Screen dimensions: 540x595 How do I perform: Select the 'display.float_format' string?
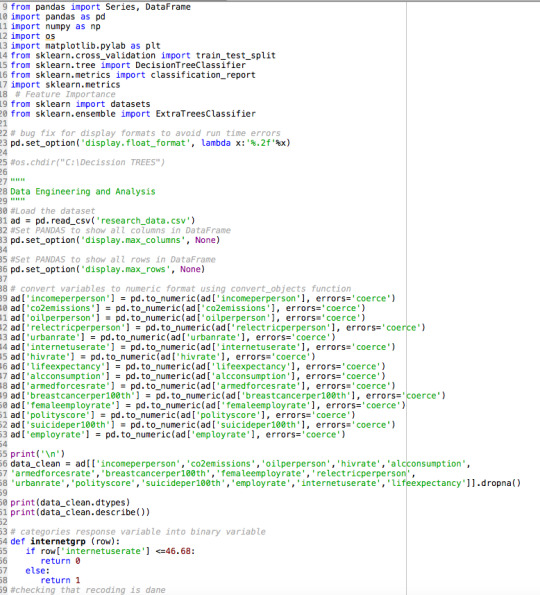tap(135, 143)
